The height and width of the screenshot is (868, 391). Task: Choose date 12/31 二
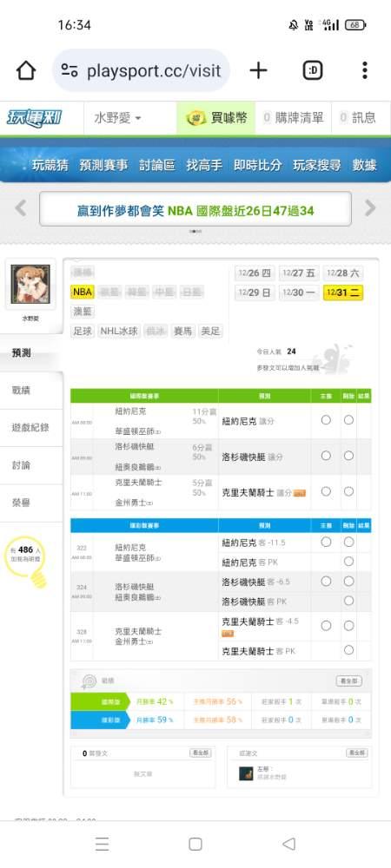coord(343,293)
